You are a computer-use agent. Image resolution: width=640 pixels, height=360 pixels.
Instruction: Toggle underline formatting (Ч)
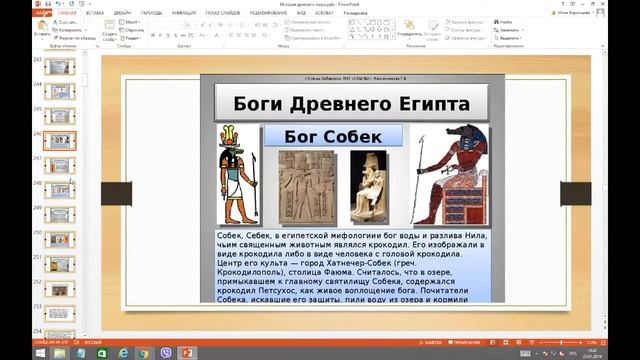[x=168, y=36]
